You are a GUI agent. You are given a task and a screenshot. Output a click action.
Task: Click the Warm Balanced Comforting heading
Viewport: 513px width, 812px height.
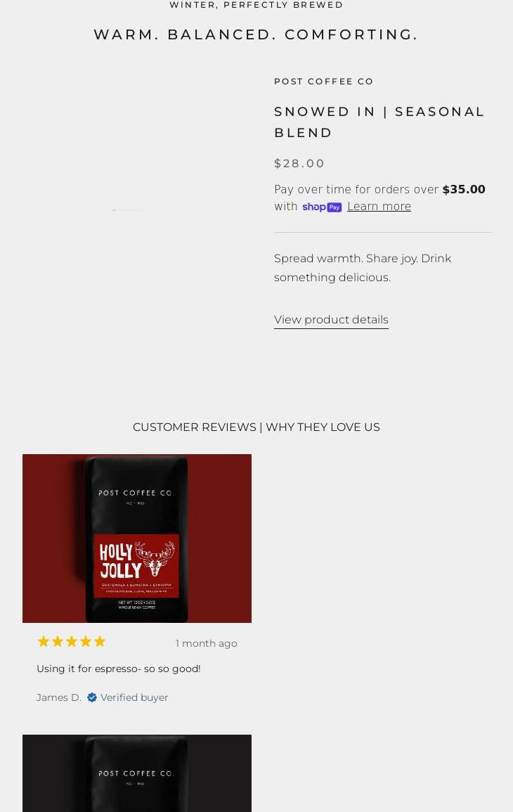[x=256, y=34]
